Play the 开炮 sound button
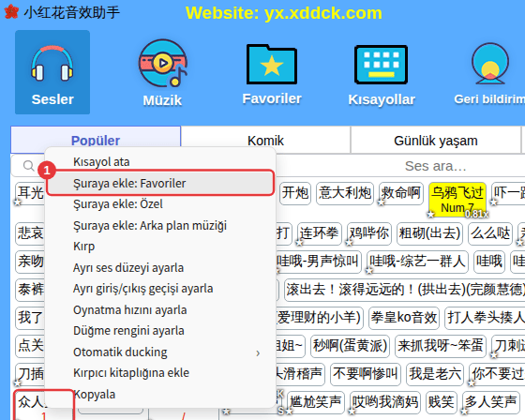 pyautogui.click(x=295, y=193)
